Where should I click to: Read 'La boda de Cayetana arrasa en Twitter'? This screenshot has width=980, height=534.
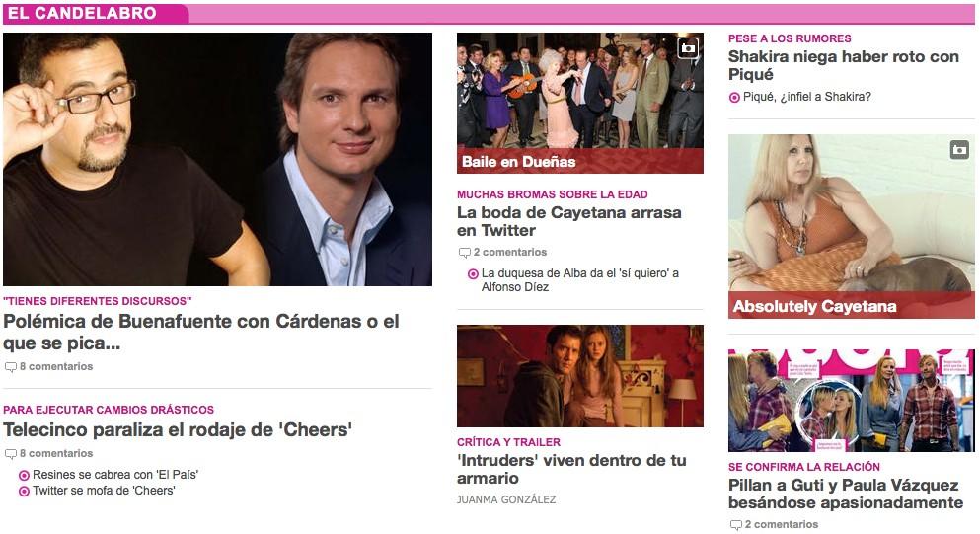568,221
